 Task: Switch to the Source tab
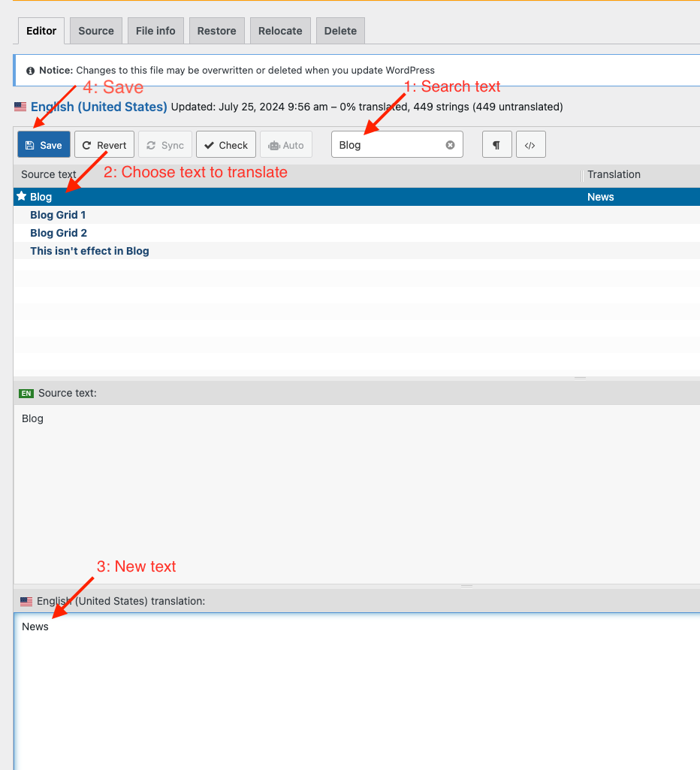tap(96, 31)
